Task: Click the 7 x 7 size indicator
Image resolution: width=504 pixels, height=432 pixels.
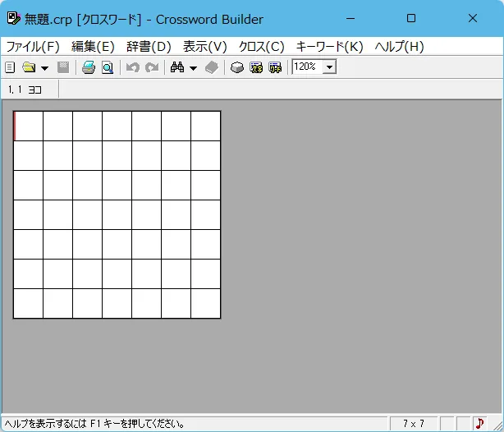Action: coord(414,423)
